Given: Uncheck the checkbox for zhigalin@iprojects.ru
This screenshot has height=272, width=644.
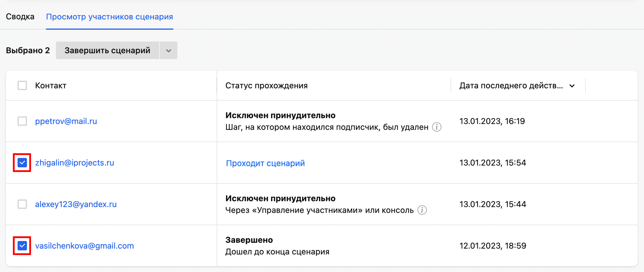Looking at the screenshot, I should [x=22, y=163].
